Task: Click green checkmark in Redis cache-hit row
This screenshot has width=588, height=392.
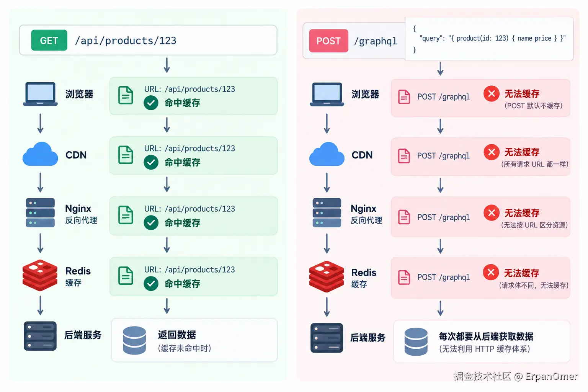Action: [x=151, y=284]
